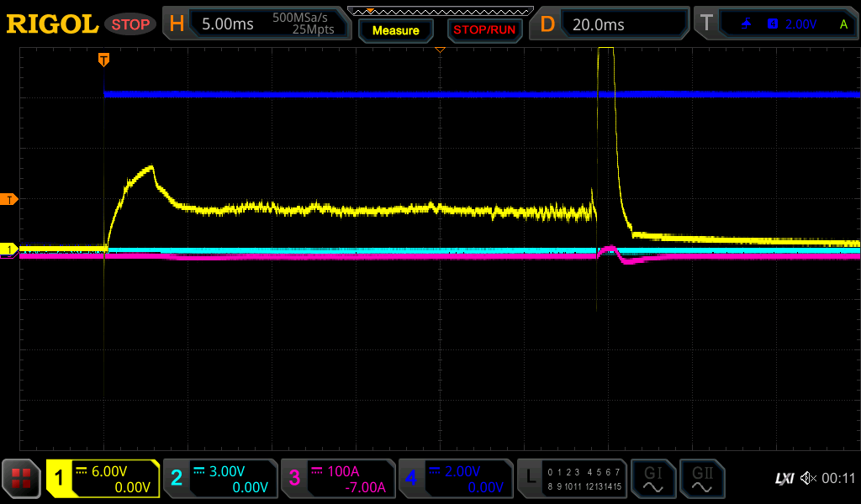This screenshot has width=861, height=504.
Task: Open the GII signal generator icon
Action: pos(701,479)
